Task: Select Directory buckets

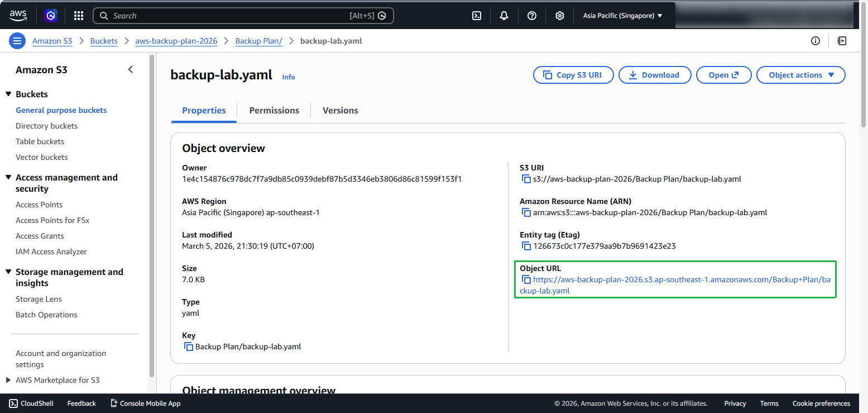Action: [x=47, y=126]
